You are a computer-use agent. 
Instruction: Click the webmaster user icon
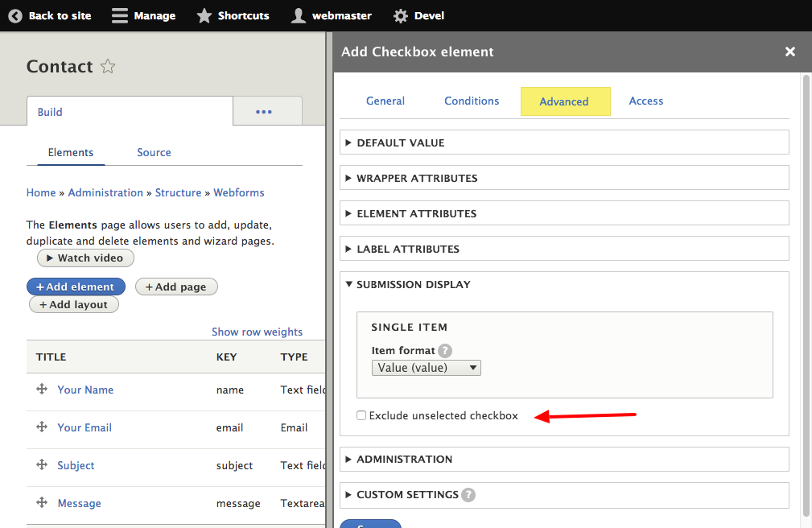pos(299,16)
